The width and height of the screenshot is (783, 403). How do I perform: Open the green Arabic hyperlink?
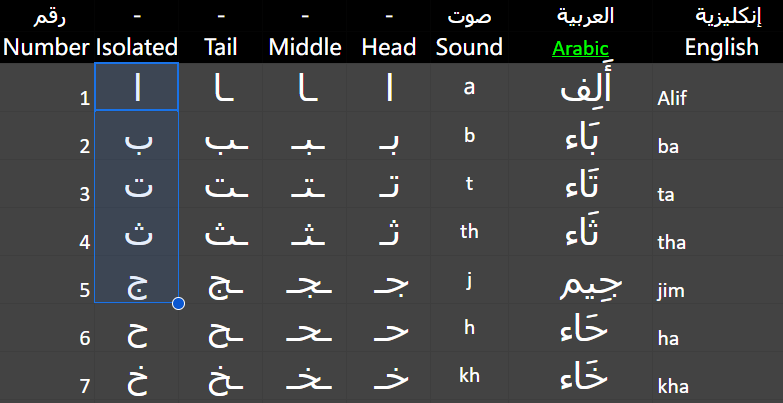pos(580,49)
